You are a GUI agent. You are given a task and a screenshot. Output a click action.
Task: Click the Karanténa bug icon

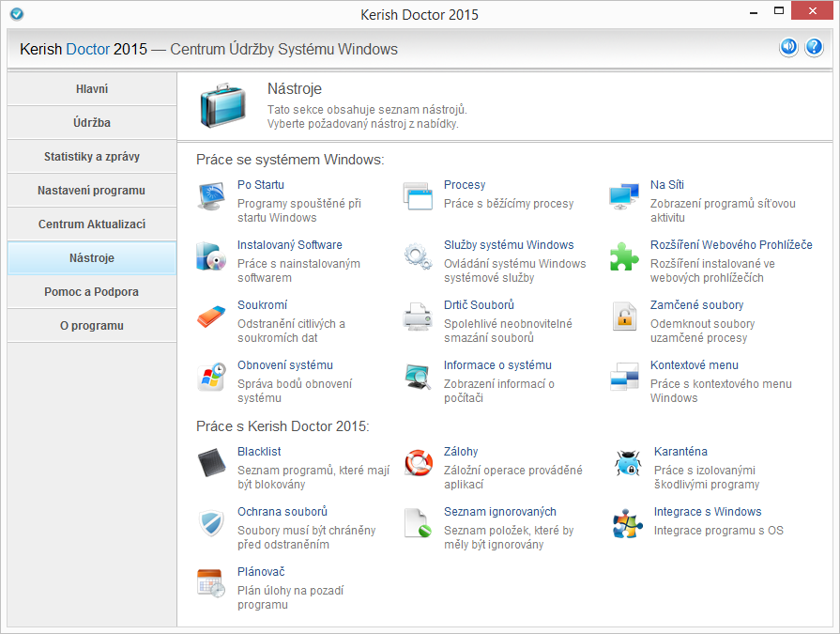point(628,462)
